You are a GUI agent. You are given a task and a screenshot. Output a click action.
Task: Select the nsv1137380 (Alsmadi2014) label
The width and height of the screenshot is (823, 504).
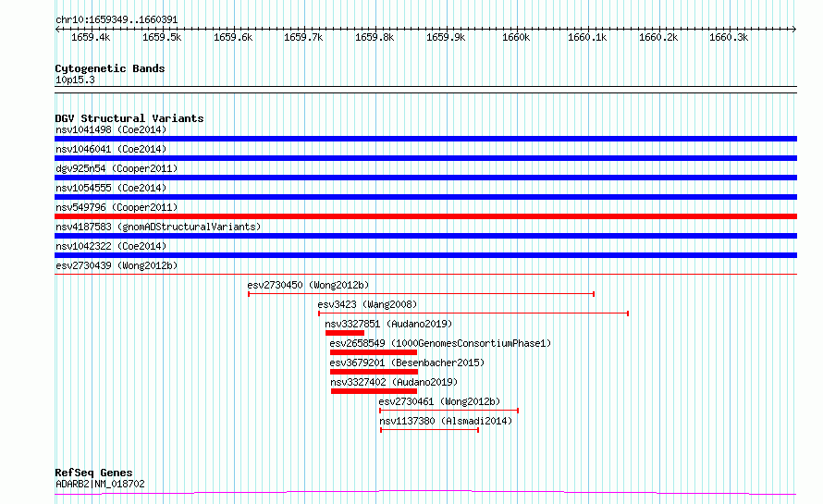446,421
